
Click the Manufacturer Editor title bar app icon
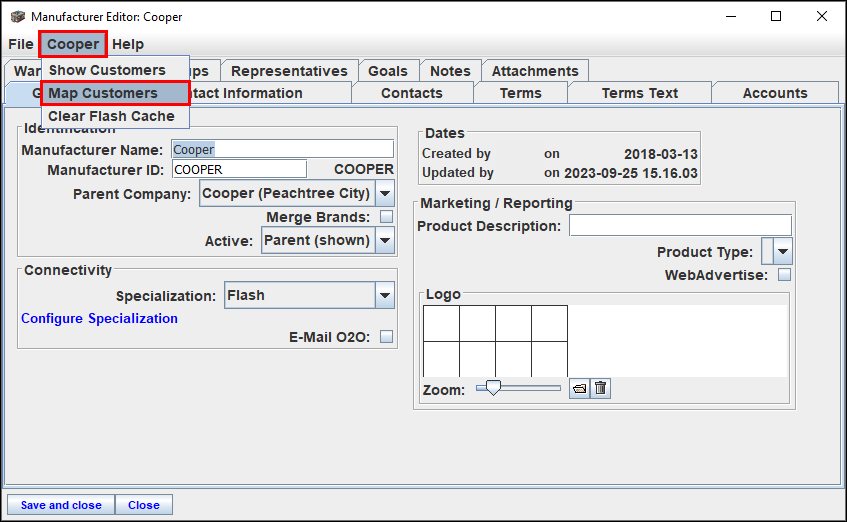coord(17,17)
